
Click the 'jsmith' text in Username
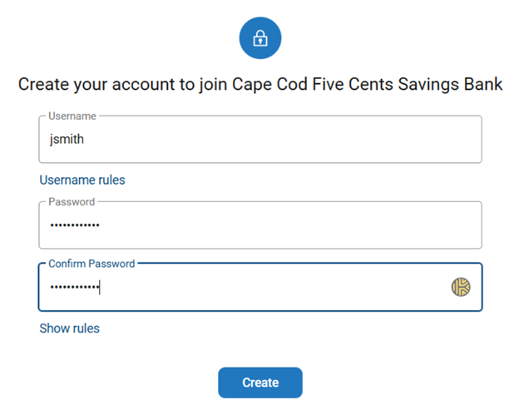[67, 140]
